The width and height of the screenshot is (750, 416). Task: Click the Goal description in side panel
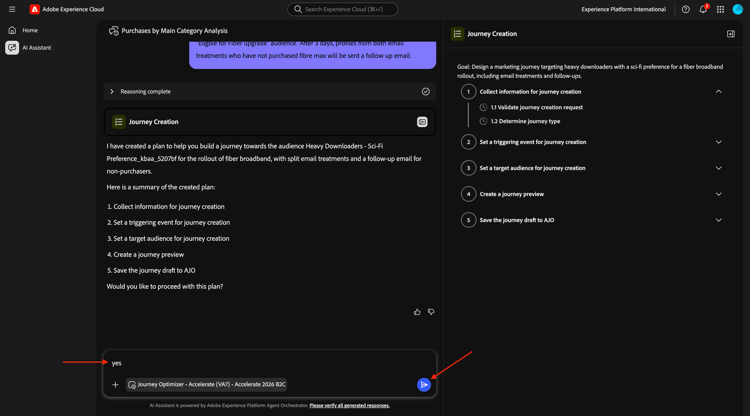(x=590, y=71)
